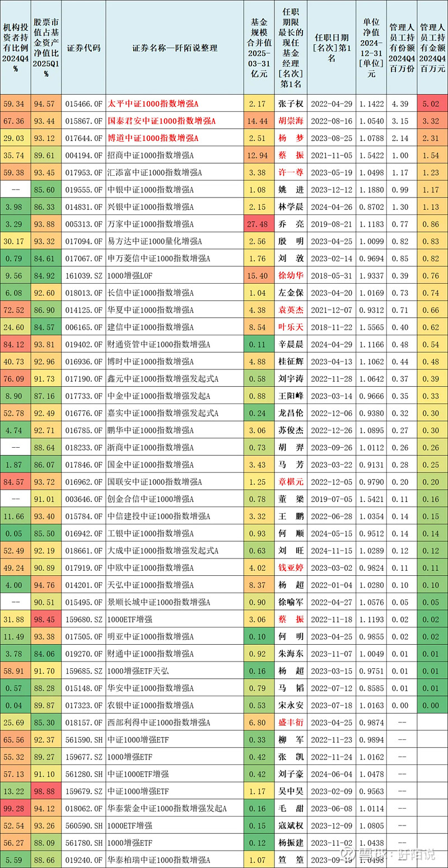Image resolution: width=448 pixels, height=868 pixels.
Task: Select fund name 西部利得中证1000指数增强A
Action: 159,722
